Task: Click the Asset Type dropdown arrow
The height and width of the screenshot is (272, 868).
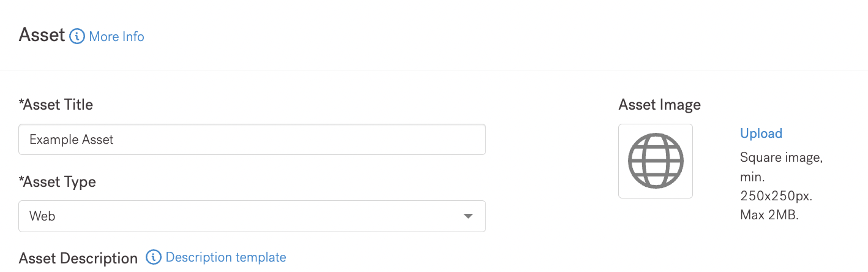Action: tap(468, 216)
